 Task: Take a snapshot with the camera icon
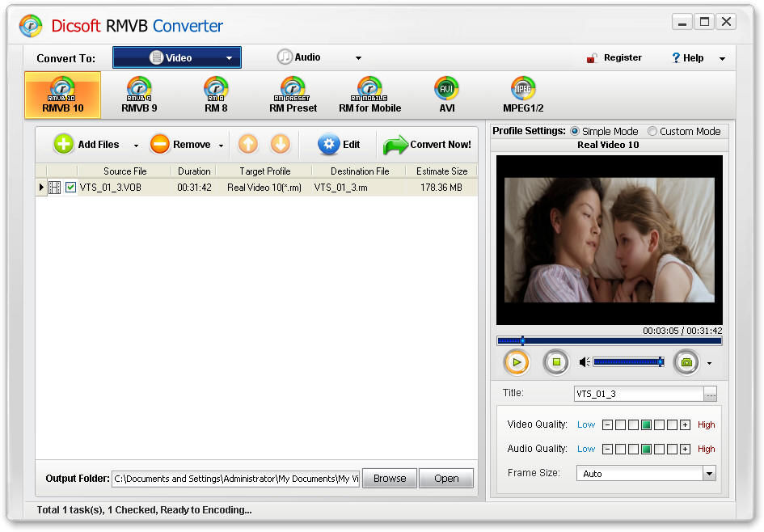click(x=686, y=362)
